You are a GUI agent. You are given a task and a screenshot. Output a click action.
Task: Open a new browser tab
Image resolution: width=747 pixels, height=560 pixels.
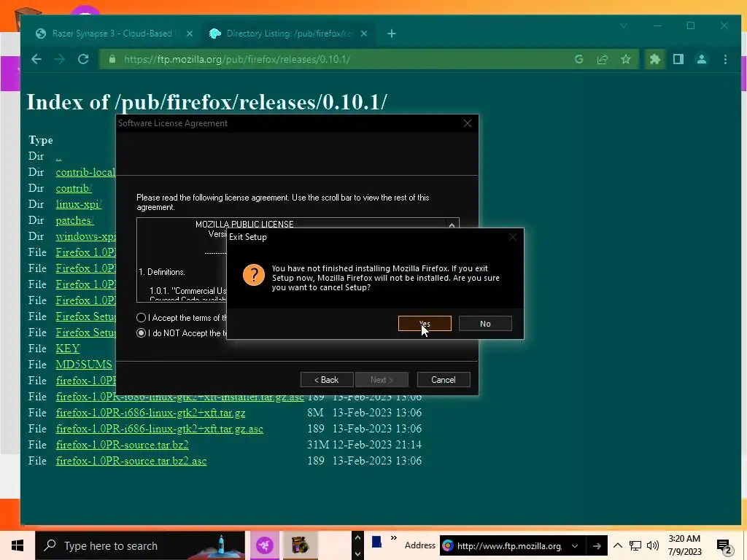(x=392, y=34)
